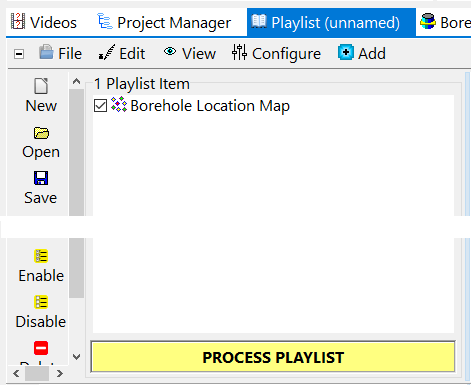Open the View menu with the eye icon
This screenshot has height=385, width=471.
click(189, 53)
